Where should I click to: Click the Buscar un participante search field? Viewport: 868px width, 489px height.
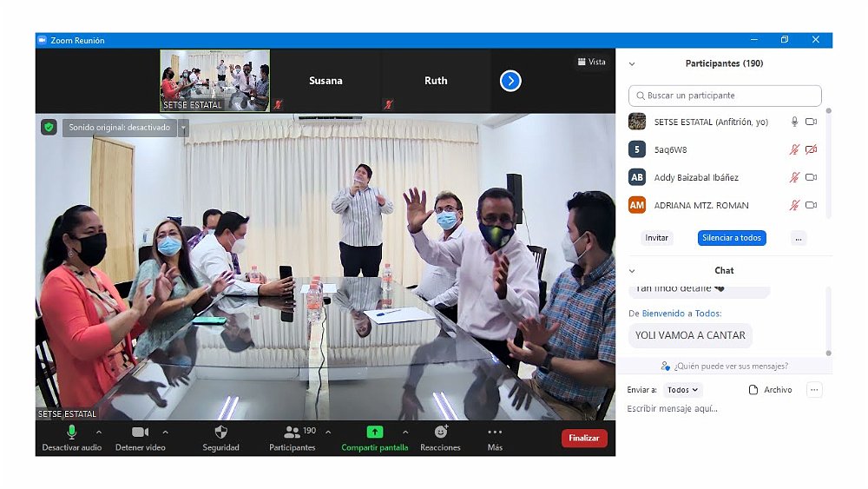pos(725,96)
